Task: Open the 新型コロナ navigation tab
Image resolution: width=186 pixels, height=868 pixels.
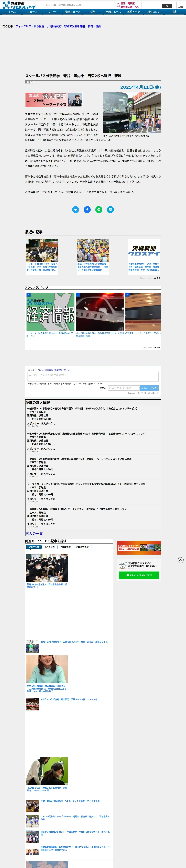Action: click(x=154, y=12)
